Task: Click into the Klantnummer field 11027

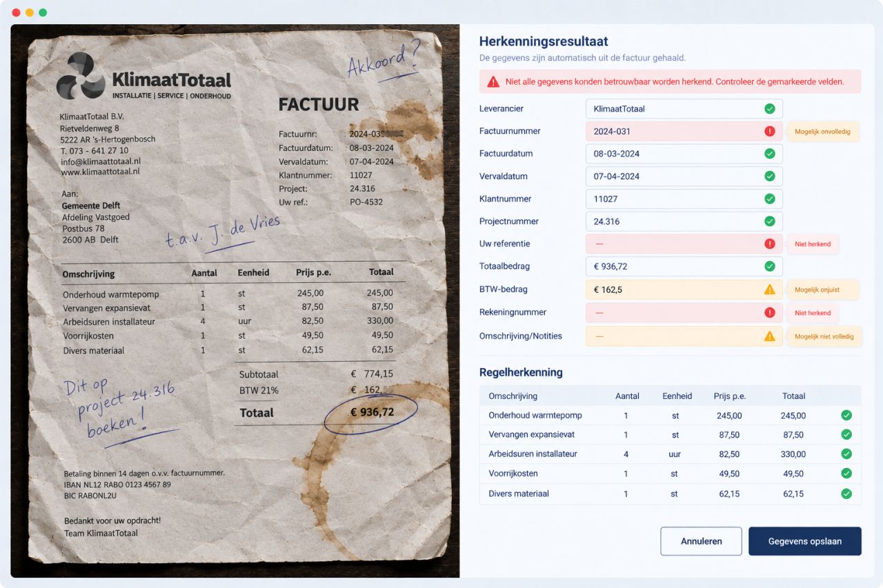Action: pyautogui.click(x=684, y=199)
